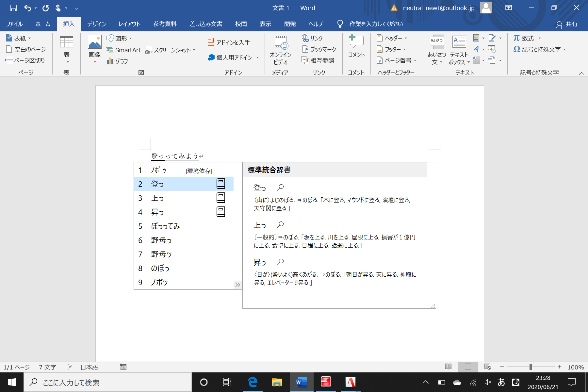Toggle the IME あ input mode indicator

coord(501,382)
